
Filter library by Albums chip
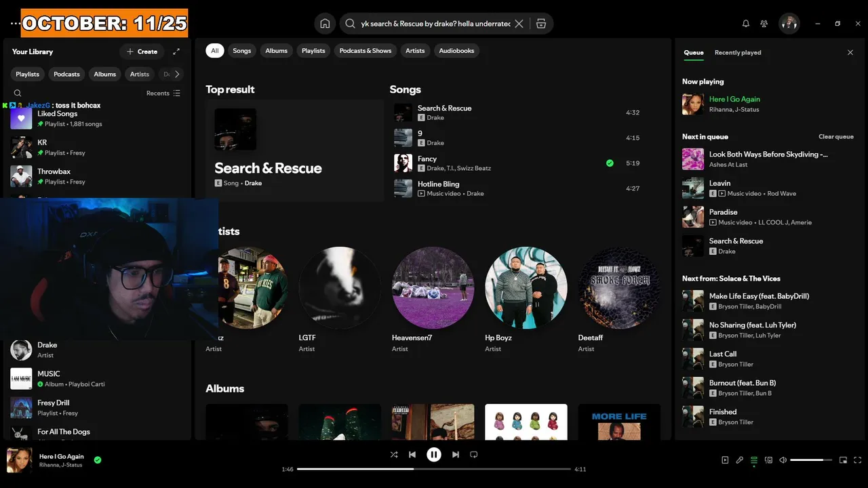[105, 75]
